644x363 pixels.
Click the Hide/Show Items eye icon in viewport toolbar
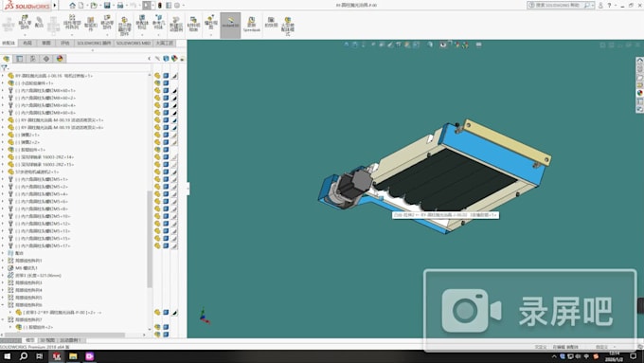443,45
